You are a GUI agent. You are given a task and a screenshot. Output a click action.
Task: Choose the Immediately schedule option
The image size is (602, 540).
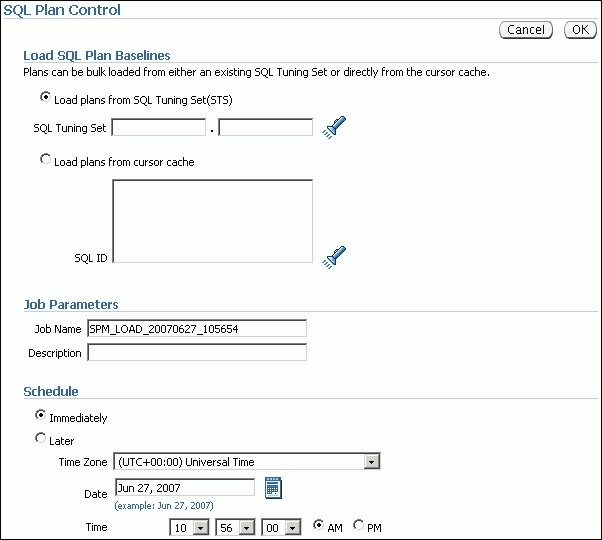coord(41,416)
